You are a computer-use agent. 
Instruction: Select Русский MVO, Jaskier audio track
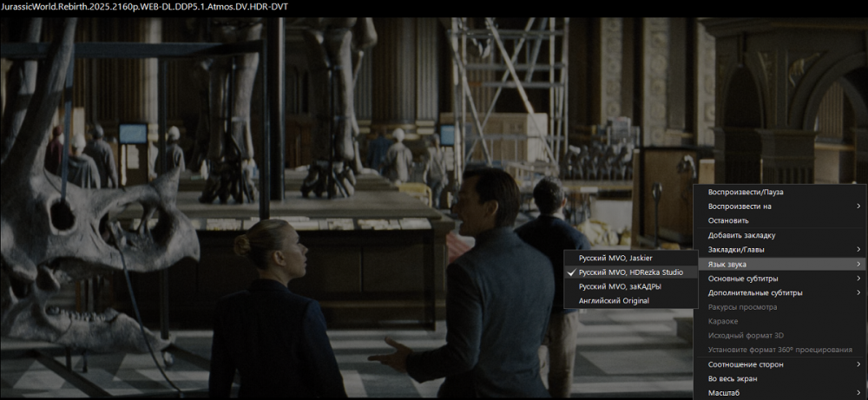pyautogui.click(x=615, y=258)
